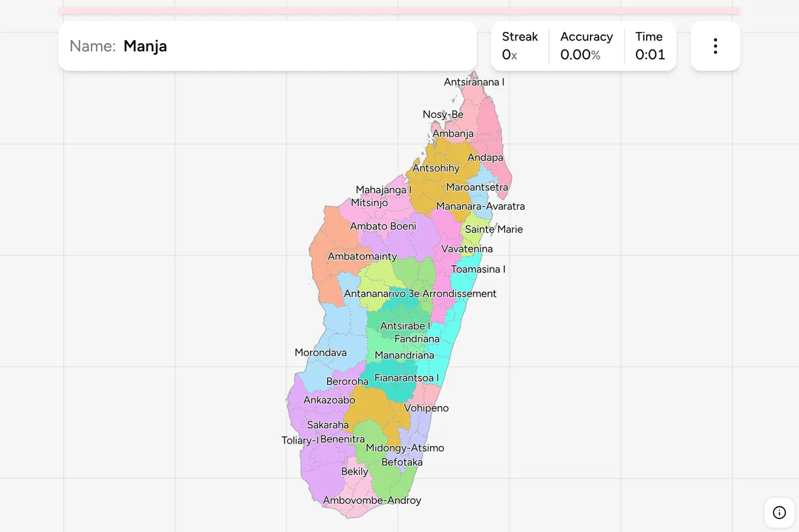Viewport: 799px width, 532px height.
Task: Click the Andapa label
Action: 485,157
